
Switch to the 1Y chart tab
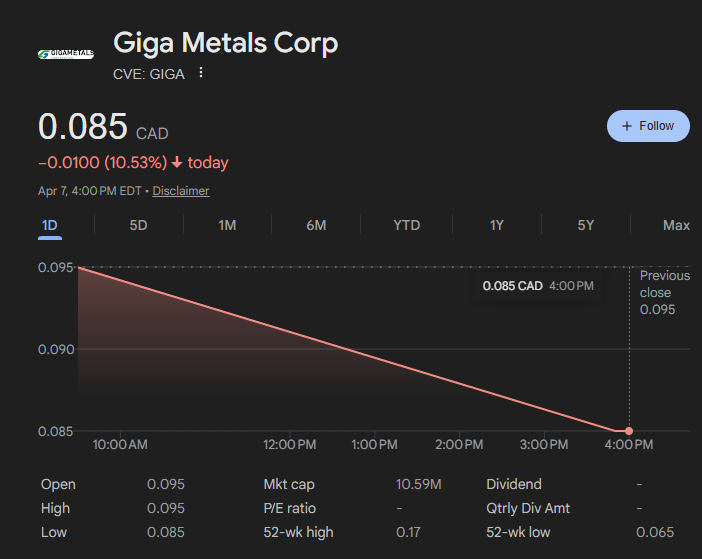(497, 225)
